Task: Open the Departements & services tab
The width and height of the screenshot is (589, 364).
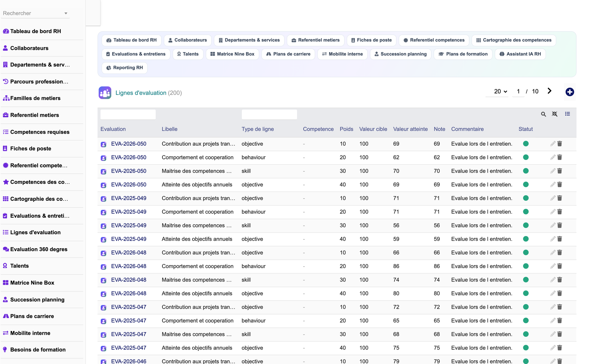Action: [x=249, y=40]
